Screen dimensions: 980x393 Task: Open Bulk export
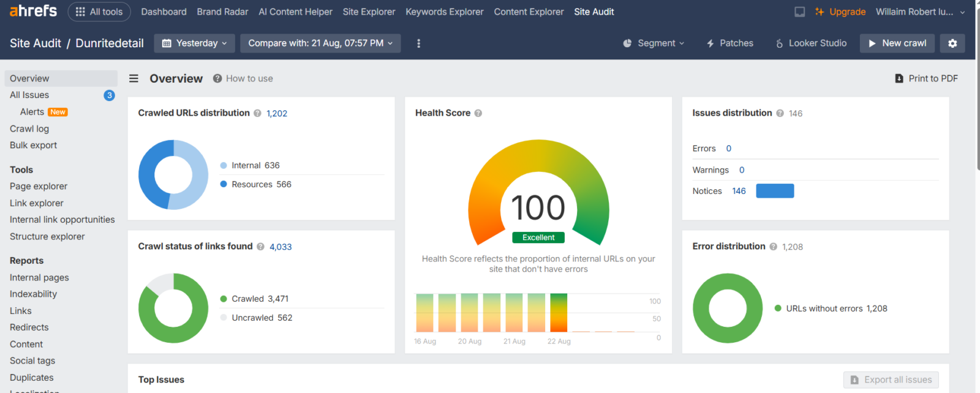point(33,145)
